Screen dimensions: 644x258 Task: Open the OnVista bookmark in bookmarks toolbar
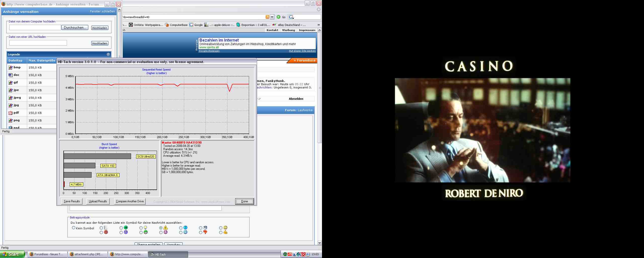click(146, 25)
